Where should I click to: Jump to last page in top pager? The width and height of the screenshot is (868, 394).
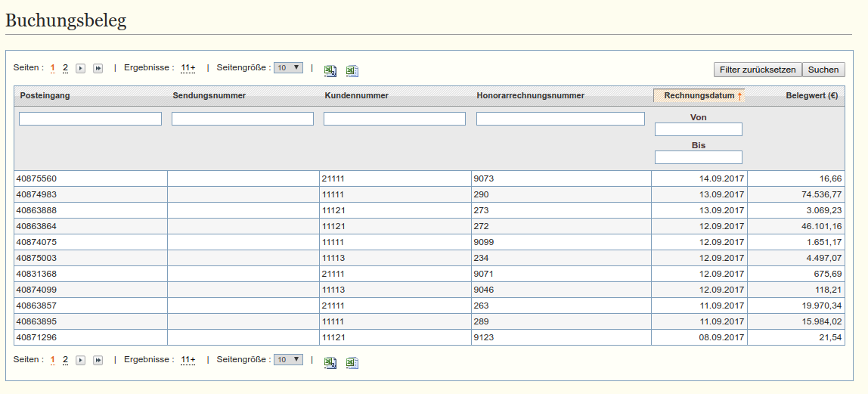pos(98,68)
